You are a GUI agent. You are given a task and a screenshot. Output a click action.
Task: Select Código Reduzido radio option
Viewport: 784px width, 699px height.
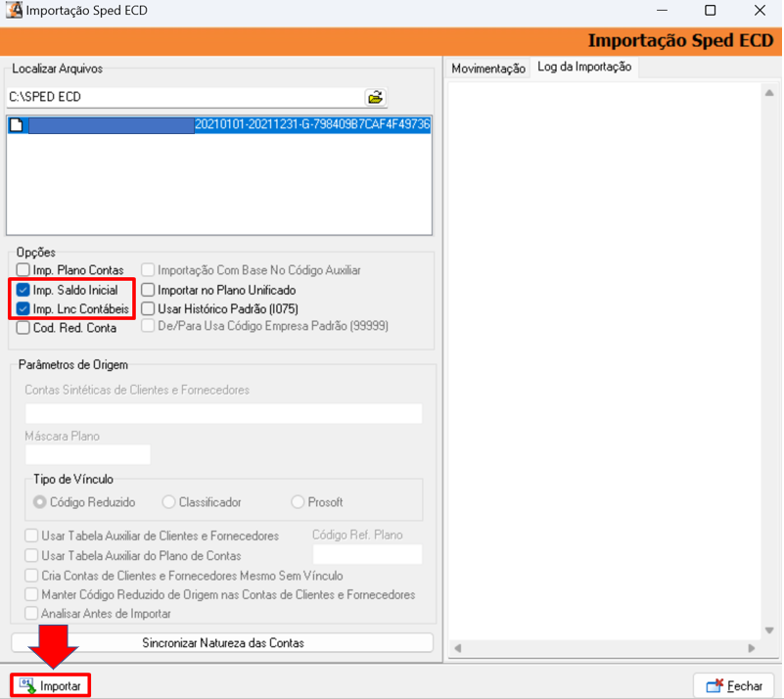click(x=40, y=502)
